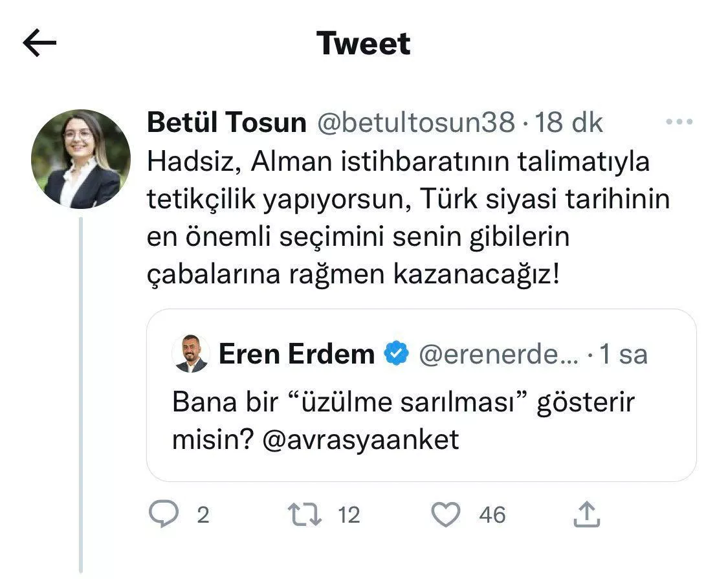Click the retweet count 12
This screenshot has width=728, height=579.
348,516
